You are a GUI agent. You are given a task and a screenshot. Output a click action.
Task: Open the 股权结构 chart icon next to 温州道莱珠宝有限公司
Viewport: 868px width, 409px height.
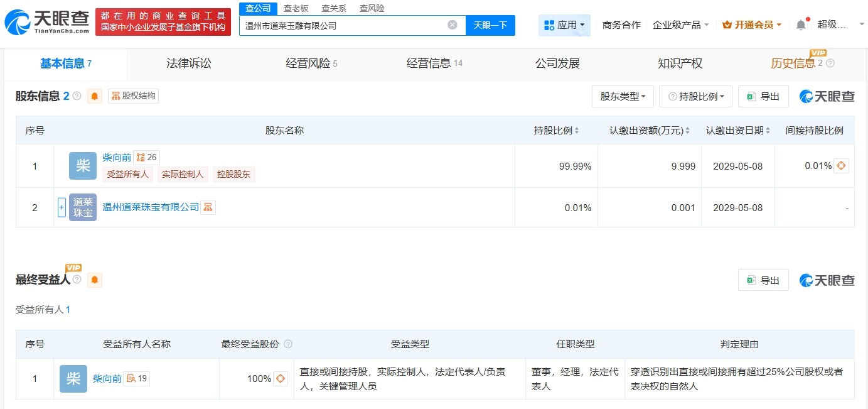(x=208, y=207)
